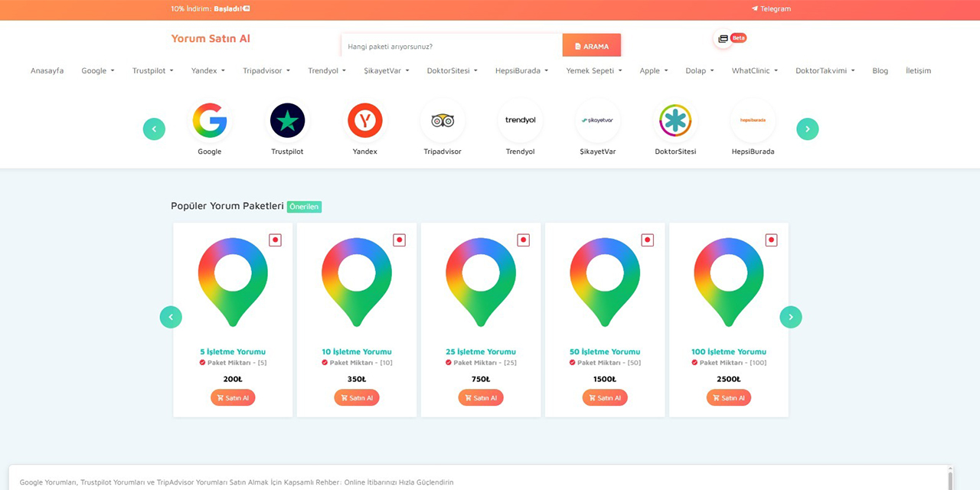980x490 pixels.
Task: Expand the Trendyol menu dropdown
Action: pyautogui.click(x=327, y=70)
